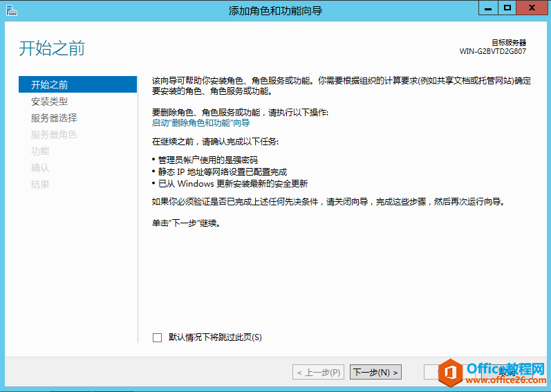Select the 确认 step in sidebar

click(x=40, y=167)
